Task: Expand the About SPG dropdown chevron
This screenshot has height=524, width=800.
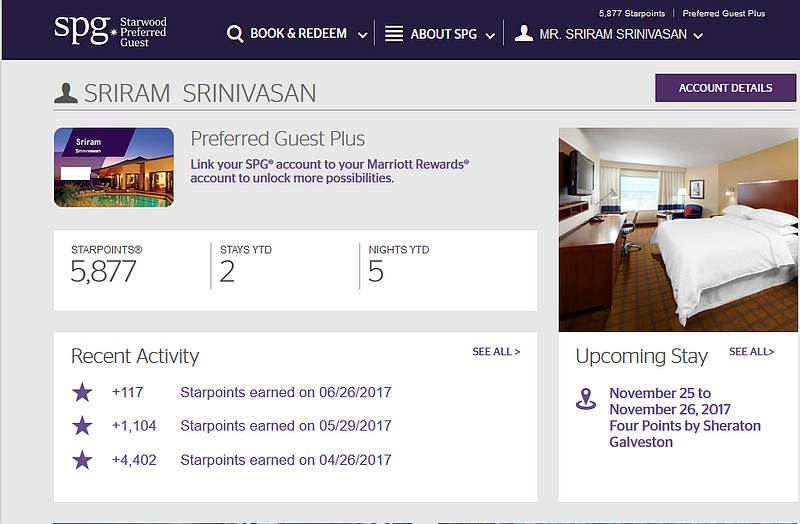Action: click(x=490, y=36)
